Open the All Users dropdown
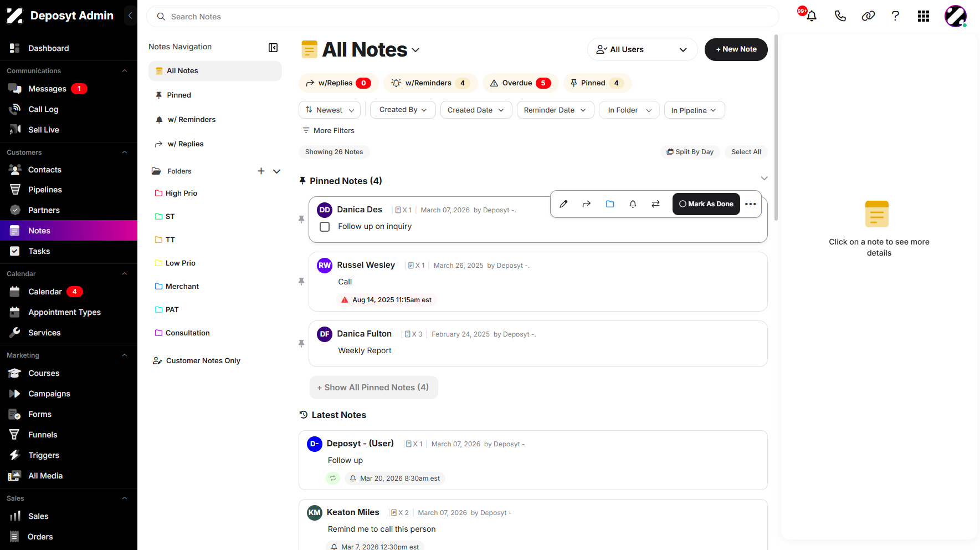The image size is (980, 550). pos(642,49)
